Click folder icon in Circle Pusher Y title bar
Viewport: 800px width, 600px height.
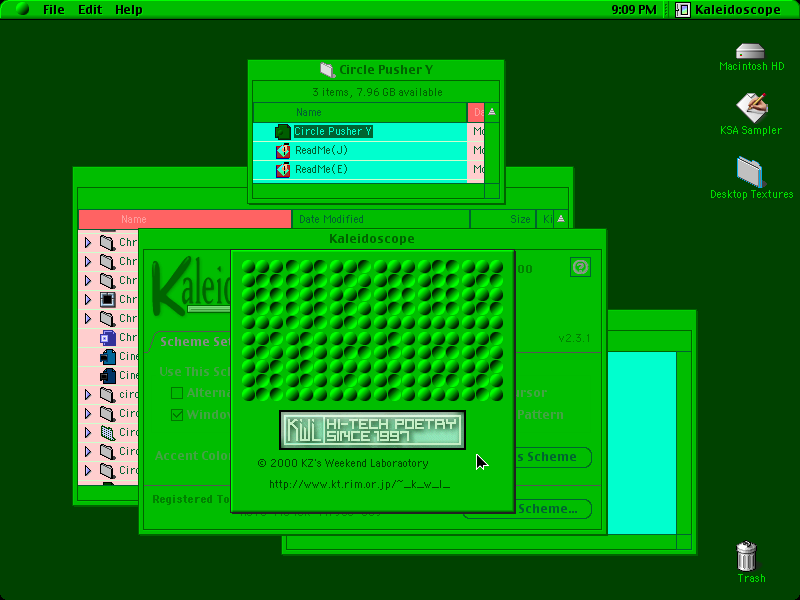point(328,70)
